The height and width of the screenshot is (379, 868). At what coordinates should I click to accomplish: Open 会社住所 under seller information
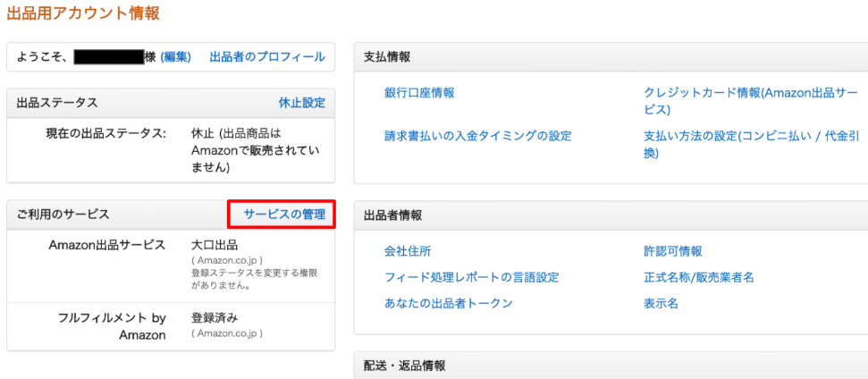[408, 252]
